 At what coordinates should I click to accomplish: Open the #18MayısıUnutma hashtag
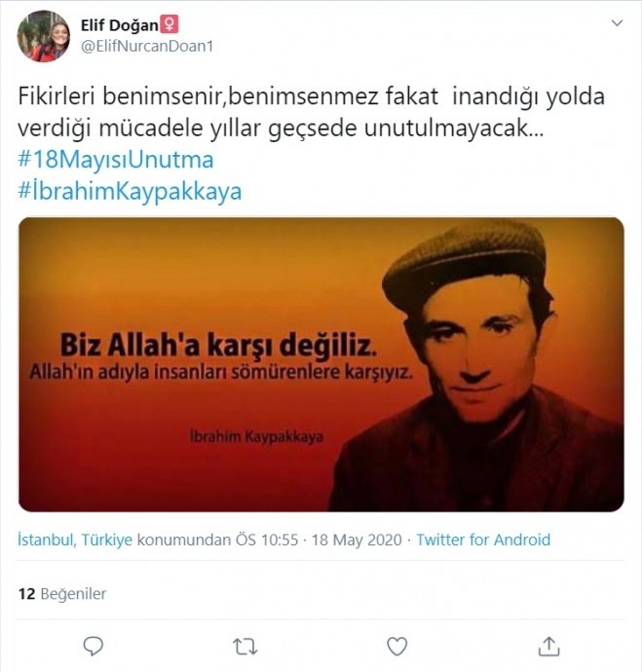[116, 160]
